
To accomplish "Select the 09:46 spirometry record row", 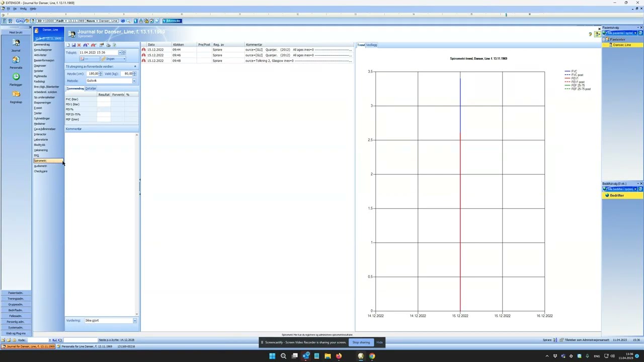I will (247, 55).
